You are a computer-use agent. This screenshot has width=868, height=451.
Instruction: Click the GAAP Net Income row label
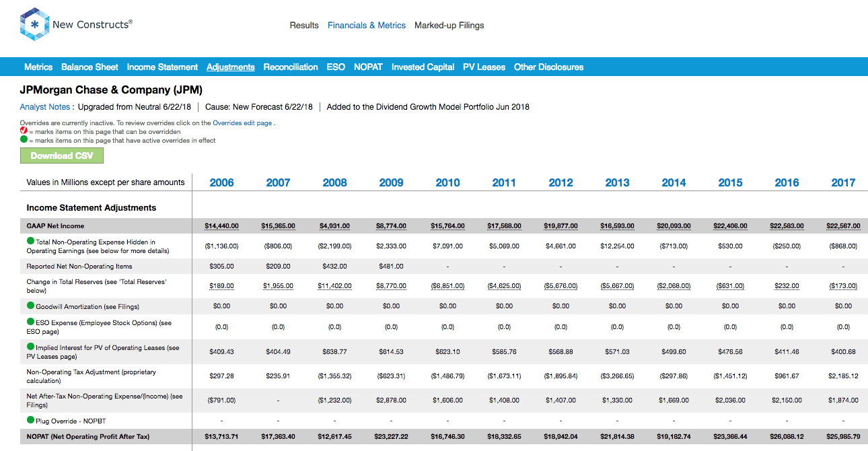55,226
